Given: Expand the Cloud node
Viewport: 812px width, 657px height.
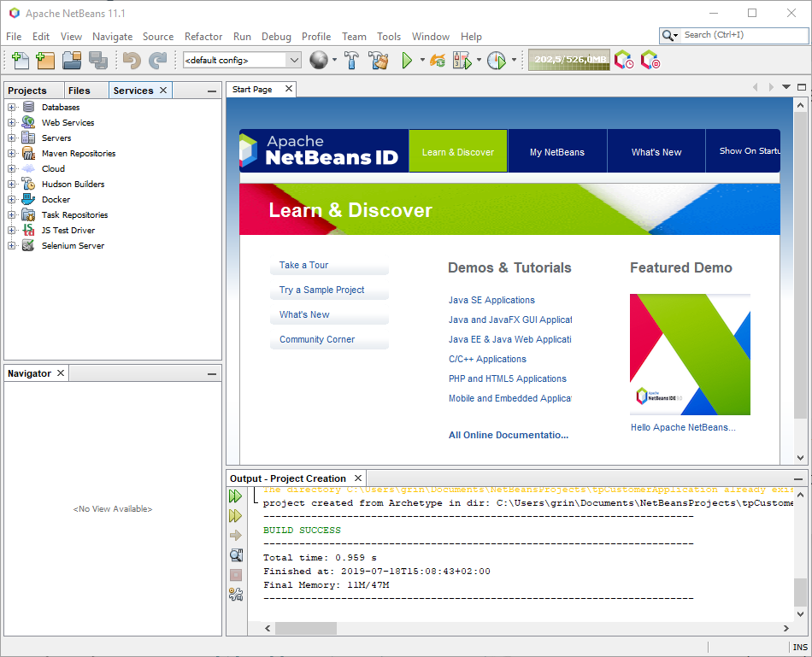Looking at the screenshot, I should click(11, 169).
